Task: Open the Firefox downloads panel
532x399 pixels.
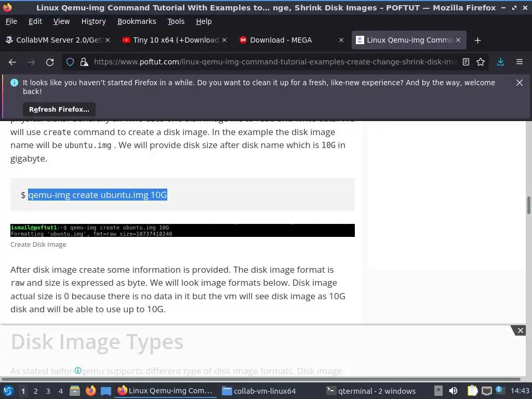Action: tap(500, 62)
